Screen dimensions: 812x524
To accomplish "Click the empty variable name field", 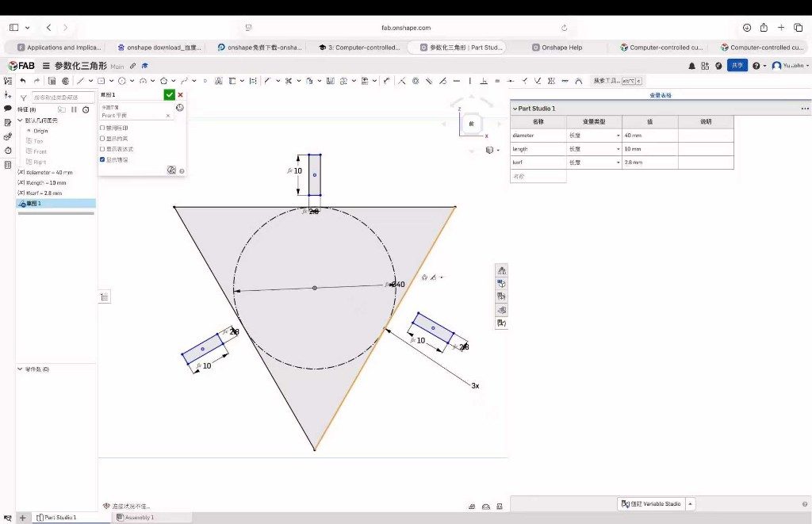I will [x=538, y=176].
